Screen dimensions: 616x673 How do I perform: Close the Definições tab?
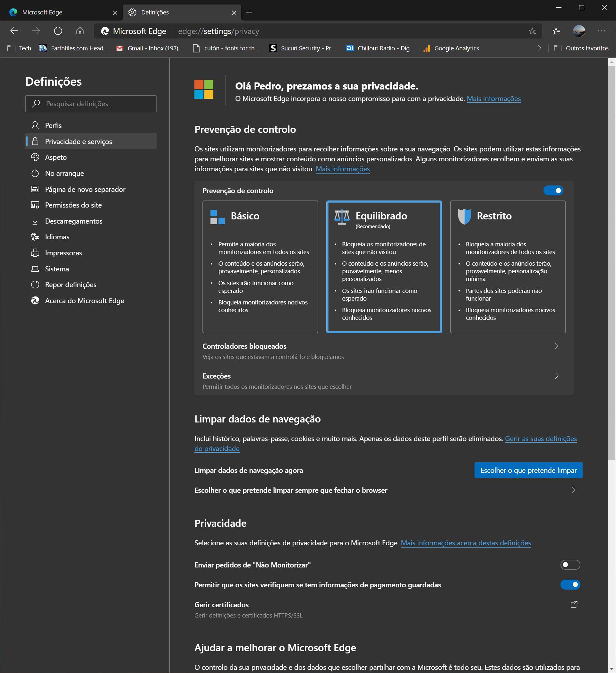coord(234,13)
